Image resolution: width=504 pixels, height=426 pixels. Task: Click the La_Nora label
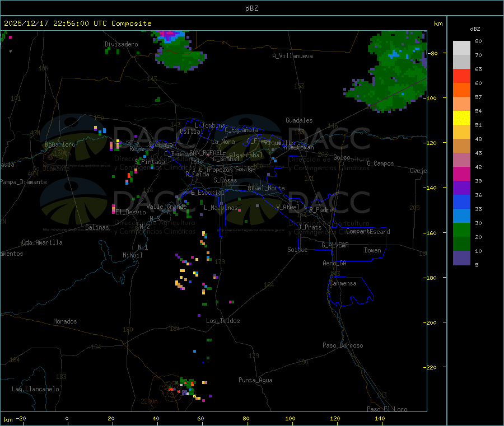[223, 142]
